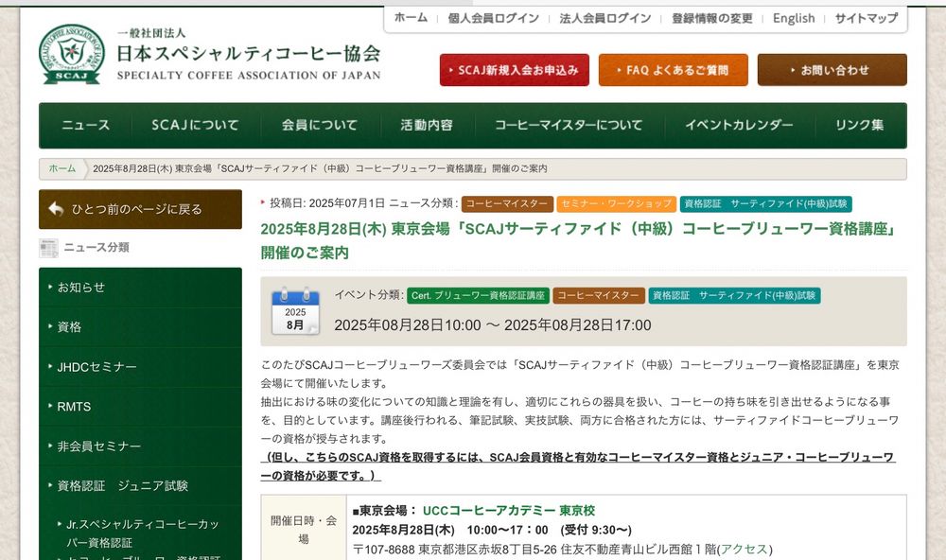
Task: Open ホーム in the top utility bar
Action: (x=411, y=18)
